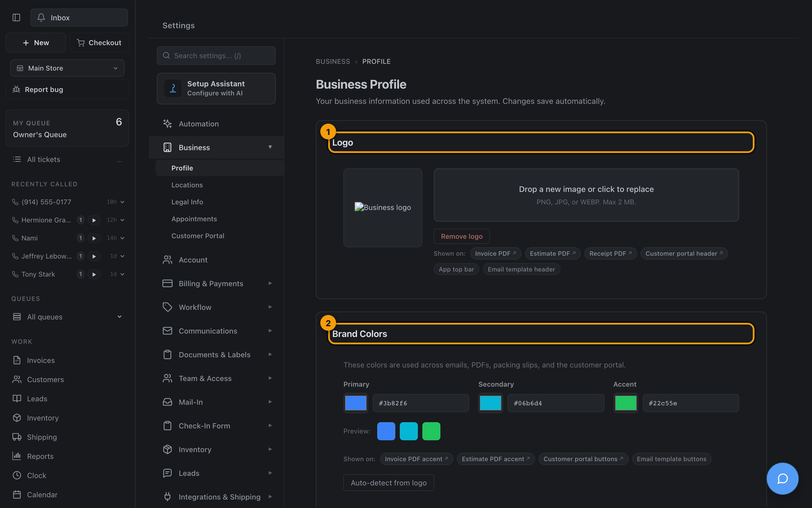The width and height of the screenshot is (812, 508).
Task: Click the Accent hex #22c55e field
Action: 691,403
